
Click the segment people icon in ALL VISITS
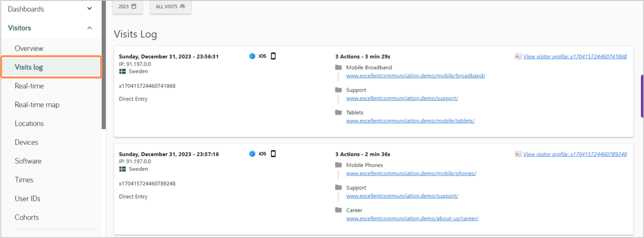pyautogui.click(x=182, y=7)
